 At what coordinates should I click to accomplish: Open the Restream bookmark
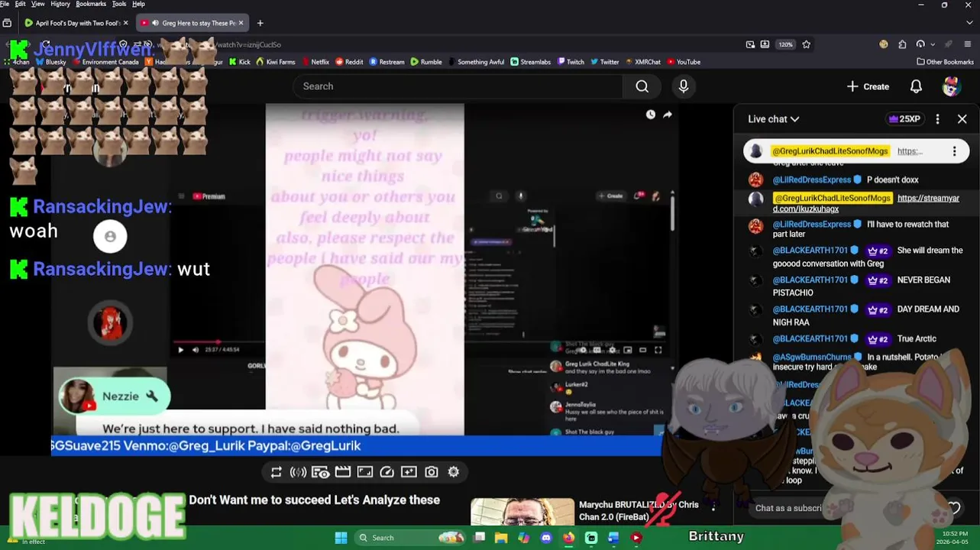coord(387,62)
